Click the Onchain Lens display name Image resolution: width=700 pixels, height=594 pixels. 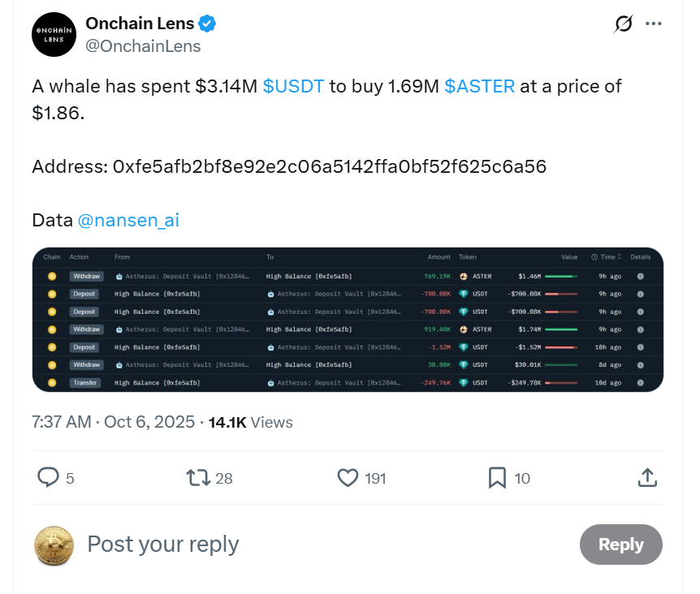[140, 24]
